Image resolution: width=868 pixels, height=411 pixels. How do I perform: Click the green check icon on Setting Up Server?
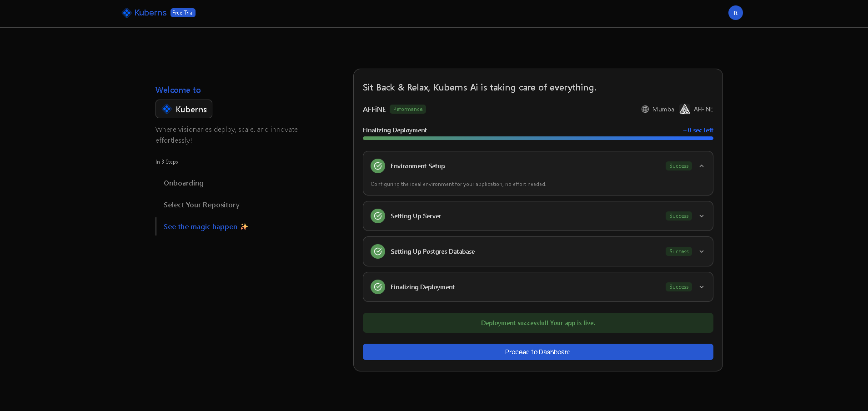click(x=377, y=216)
